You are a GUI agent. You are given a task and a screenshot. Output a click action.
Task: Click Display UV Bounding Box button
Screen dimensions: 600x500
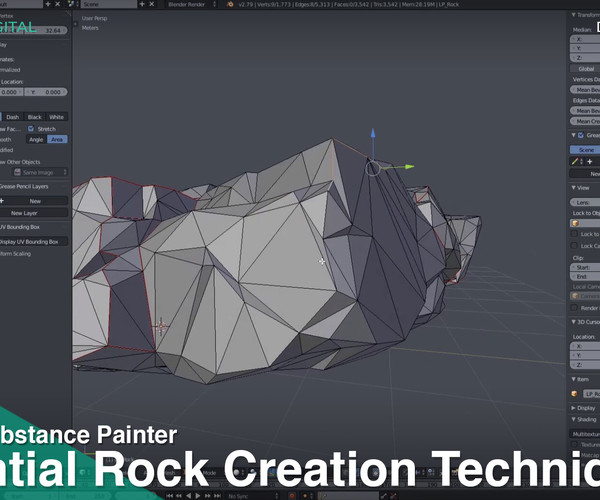coord(34,242)
